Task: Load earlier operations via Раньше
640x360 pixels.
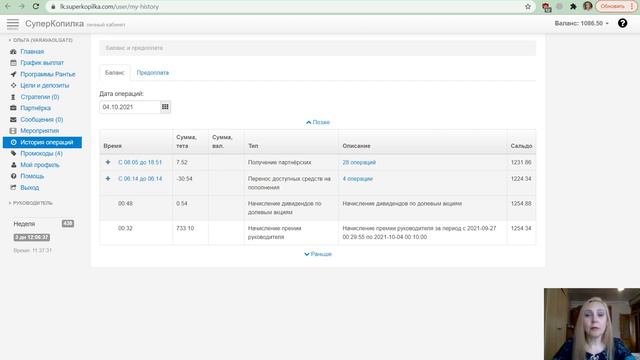Action: point(318,254)
